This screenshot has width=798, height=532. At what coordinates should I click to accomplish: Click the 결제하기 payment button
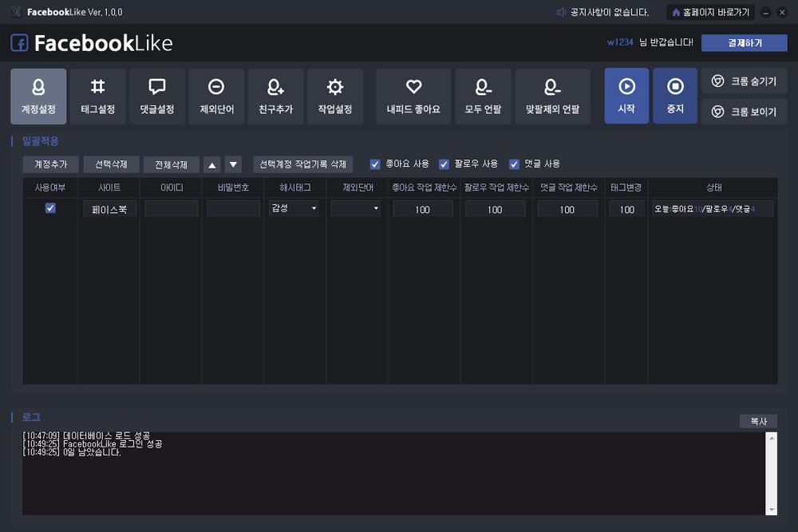coord(745,43)
